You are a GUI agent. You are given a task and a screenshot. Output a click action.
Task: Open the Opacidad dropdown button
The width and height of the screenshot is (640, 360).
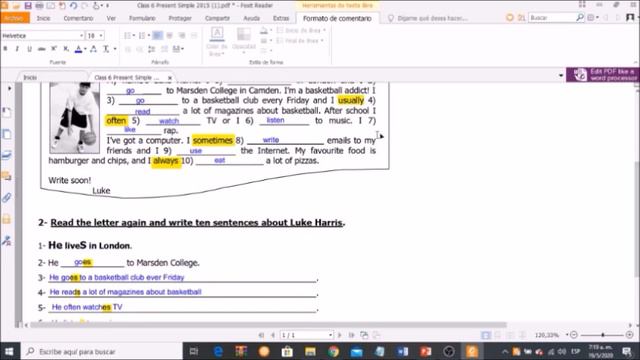(244, 40)
